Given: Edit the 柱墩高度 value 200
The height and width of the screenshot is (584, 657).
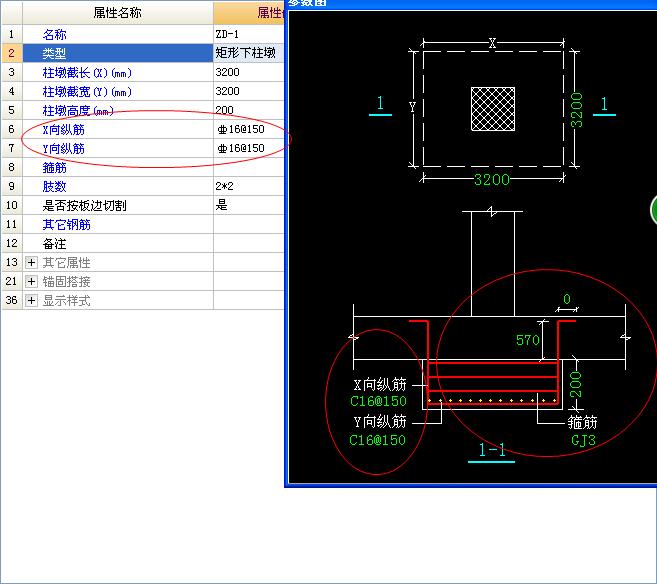Looking at the screenshot, I should click(x=248, y=110).
